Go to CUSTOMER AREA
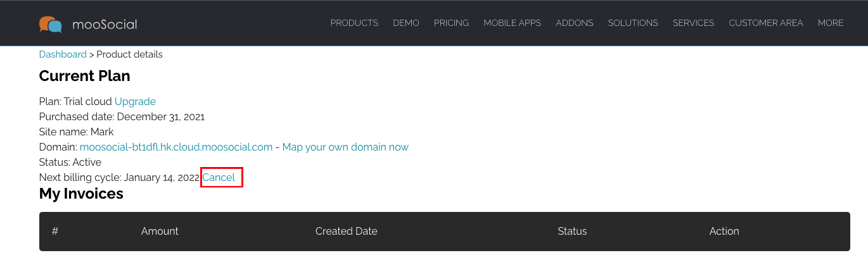Screen dimensions: 868x260 click(766, 23)
